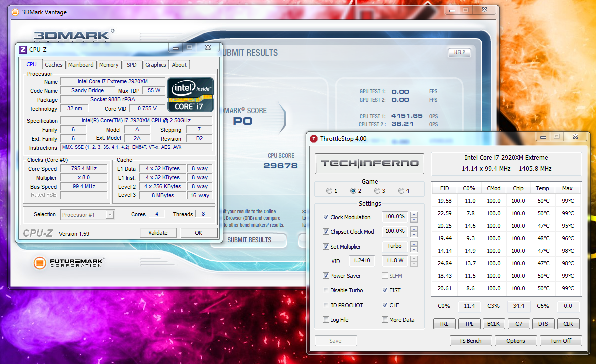This screenshot has width=596, height=364.
Task: Lower Set Multiplier with the down arrow
Action: point(414,250)
